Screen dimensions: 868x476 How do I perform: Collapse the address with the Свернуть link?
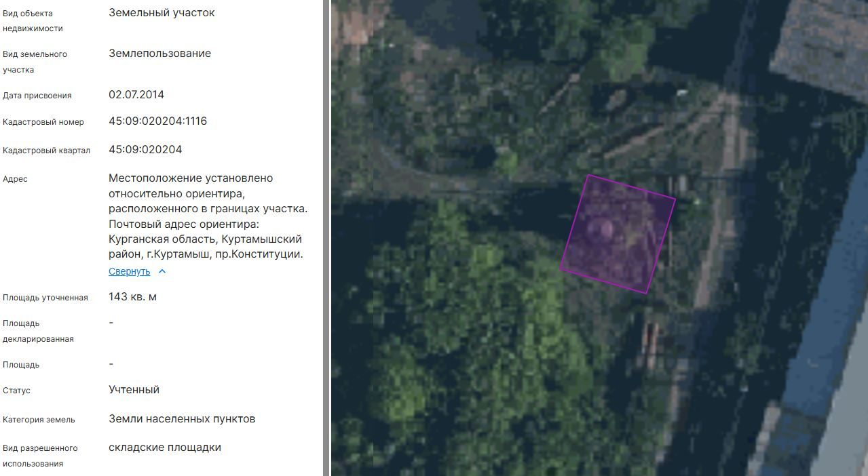129,271
